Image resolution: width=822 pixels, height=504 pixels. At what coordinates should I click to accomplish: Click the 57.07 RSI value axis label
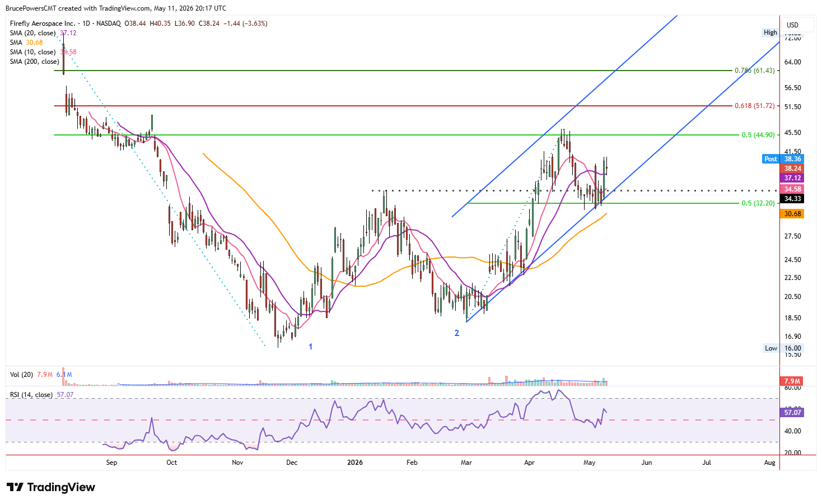(x=792, y=412)
